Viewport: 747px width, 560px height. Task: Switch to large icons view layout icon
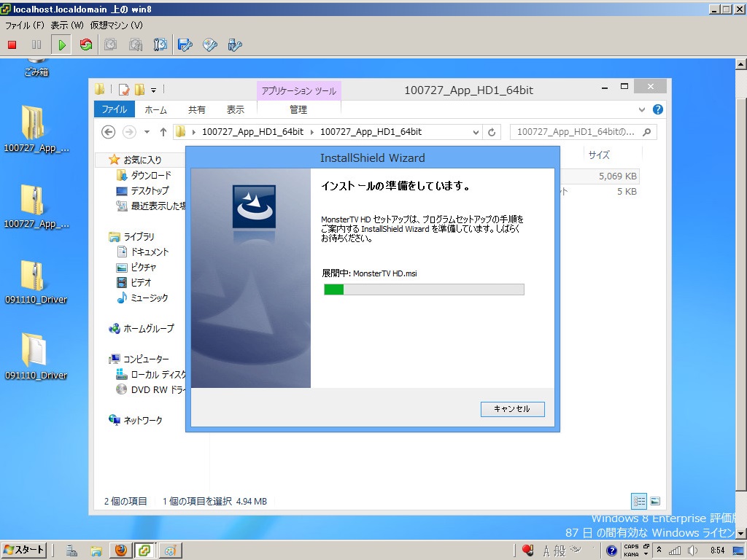[655, 501]
